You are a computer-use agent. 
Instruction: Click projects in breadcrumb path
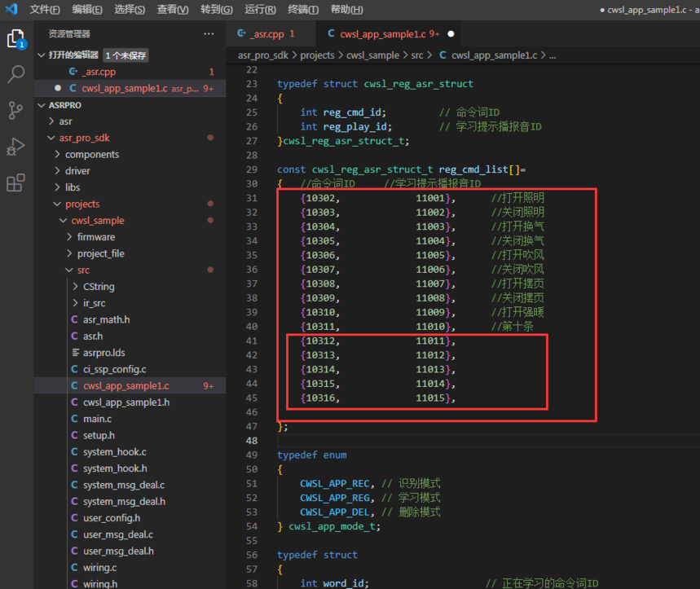click(x=317, y=55)
